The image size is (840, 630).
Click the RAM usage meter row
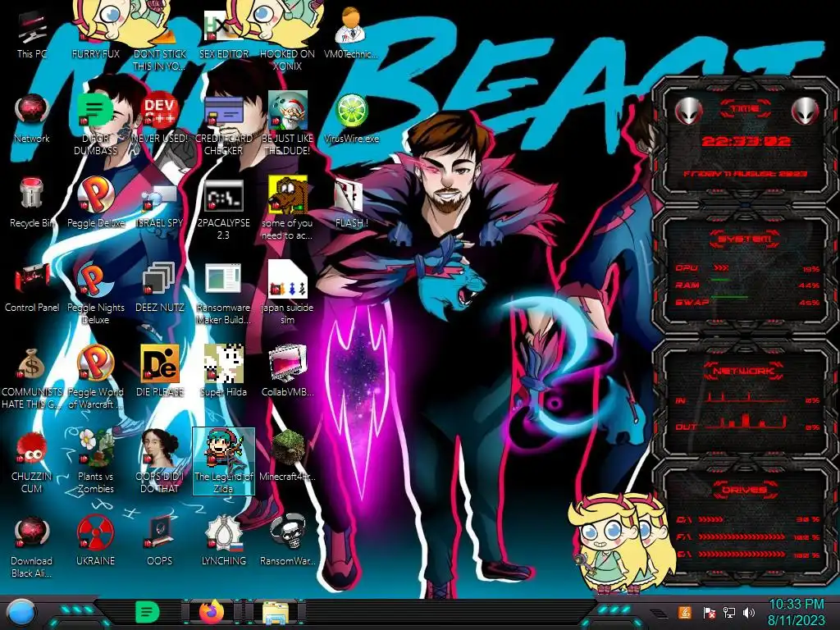tap(746, 285)
